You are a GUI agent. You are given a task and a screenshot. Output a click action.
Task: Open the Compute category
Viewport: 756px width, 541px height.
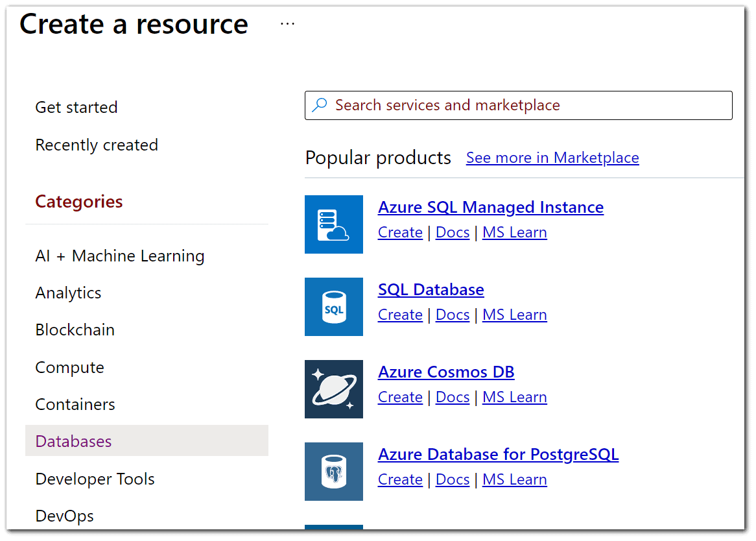click(x=69, y=367)
